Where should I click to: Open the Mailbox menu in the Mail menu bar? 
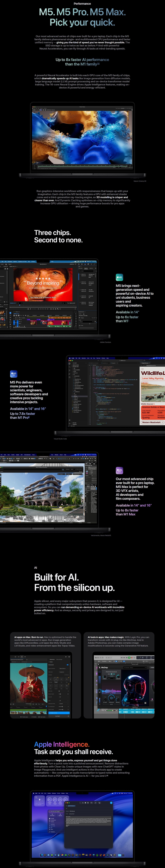(49, 793)
